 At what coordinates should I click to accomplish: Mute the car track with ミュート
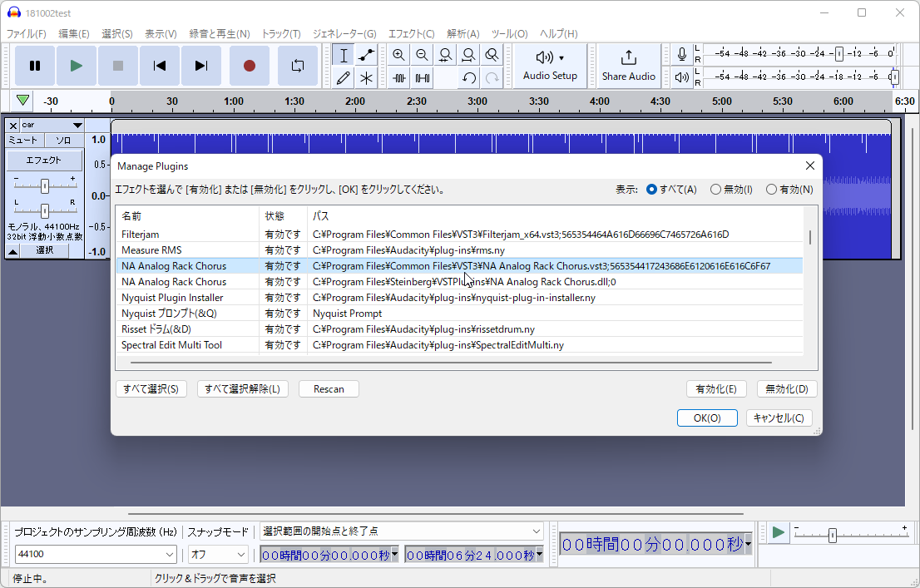point(24,139)
